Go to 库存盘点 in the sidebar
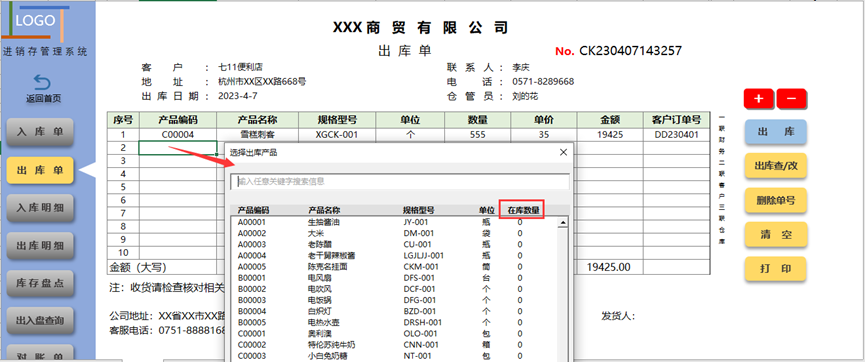 point(40,283)
